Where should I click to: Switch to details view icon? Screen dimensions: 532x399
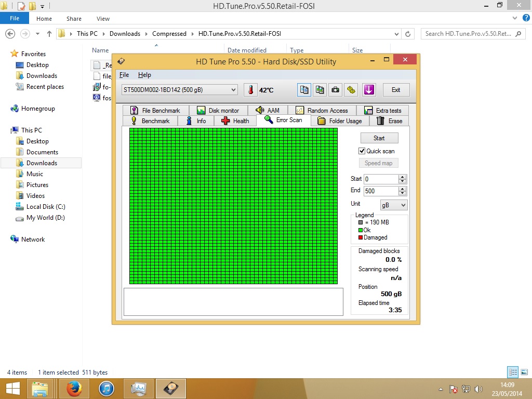pos(513,372)
